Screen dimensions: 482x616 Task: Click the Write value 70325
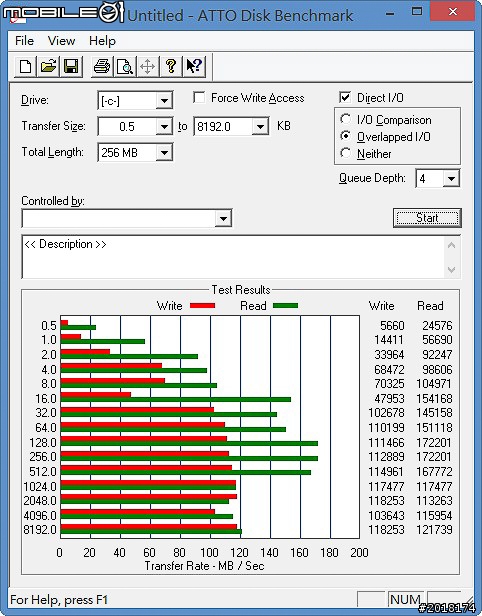pos(389,383)
